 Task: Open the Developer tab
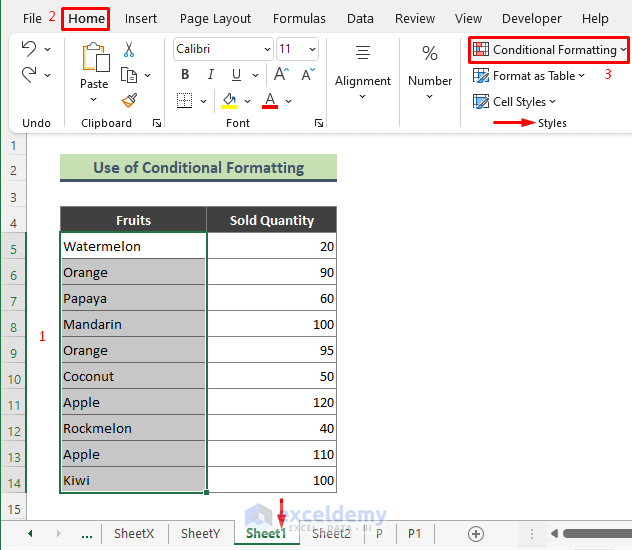click(532, 19)
